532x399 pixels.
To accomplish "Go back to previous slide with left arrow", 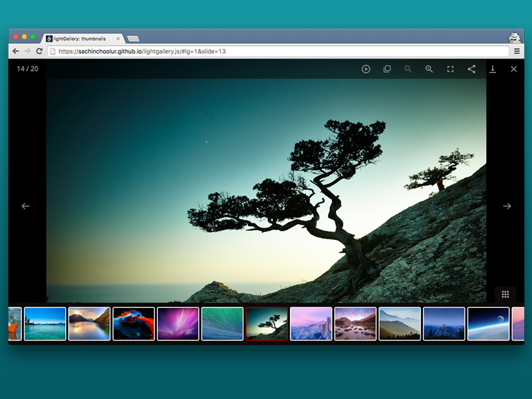I will point(25,206).
